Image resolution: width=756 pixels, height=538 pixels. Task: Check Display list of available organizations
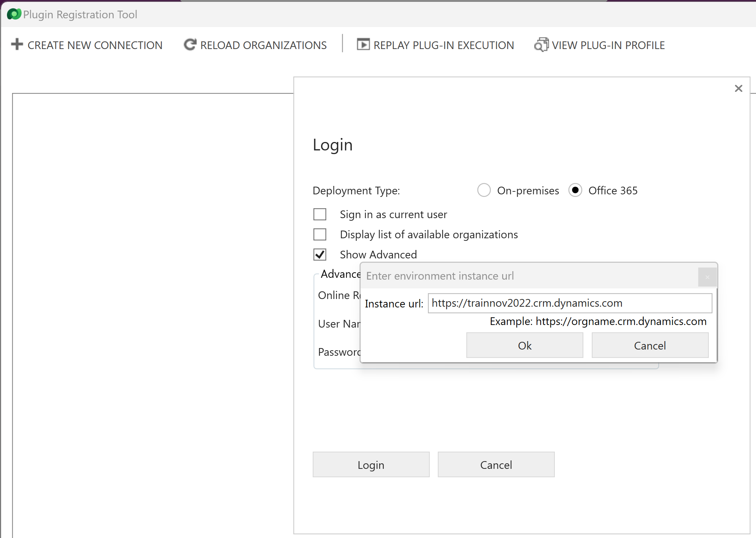[320, 235]
